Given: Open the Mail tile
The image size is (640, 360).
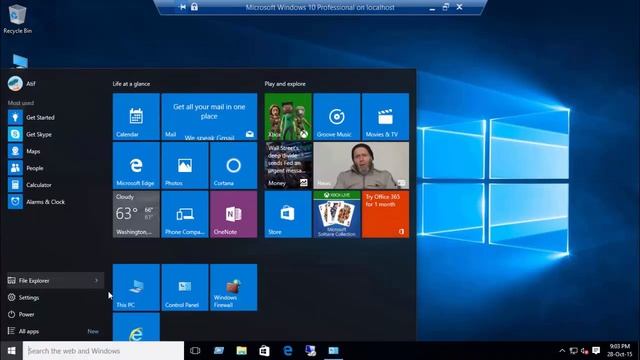Looking at the screenshot, I should 209,117.
